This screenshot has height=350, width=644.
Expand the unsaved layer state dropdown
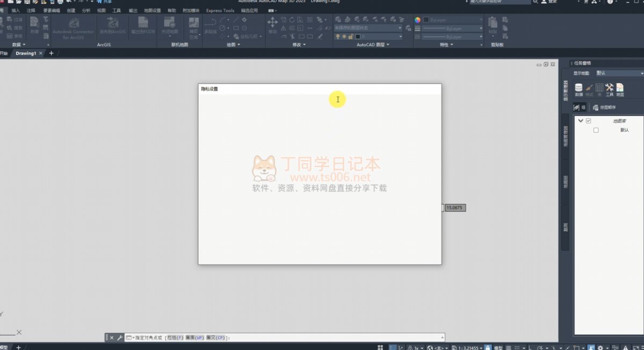pyautogui.click(x=368, y=28)
